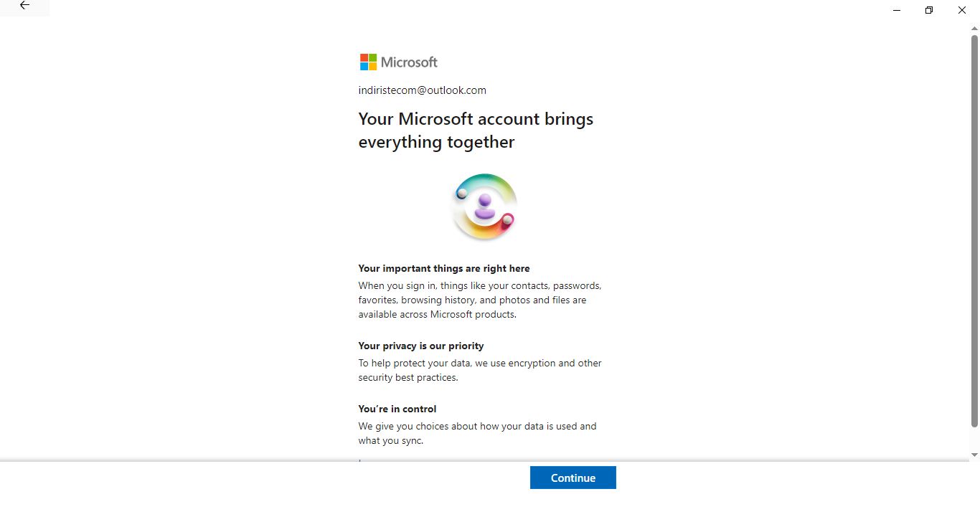Click the Microsoft logo
Image resolution: width=980 pixels, height=522 pixels.
pyautogui.click(x=399, y=62)
